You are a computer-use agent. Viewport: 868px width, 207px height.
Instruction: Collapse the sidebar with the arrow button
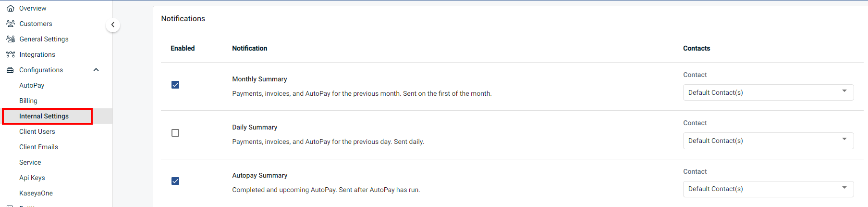(113, 25)
